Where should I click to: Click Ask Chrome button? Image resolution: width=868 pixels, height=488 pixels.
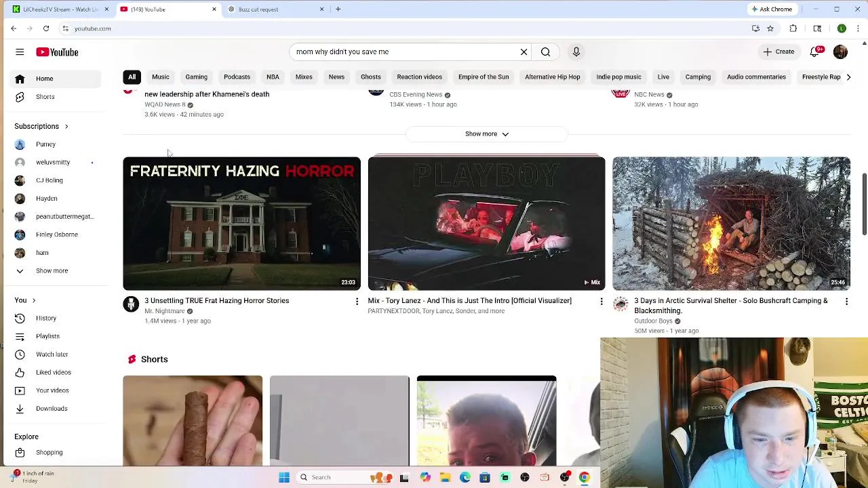[x=772, y=9]
